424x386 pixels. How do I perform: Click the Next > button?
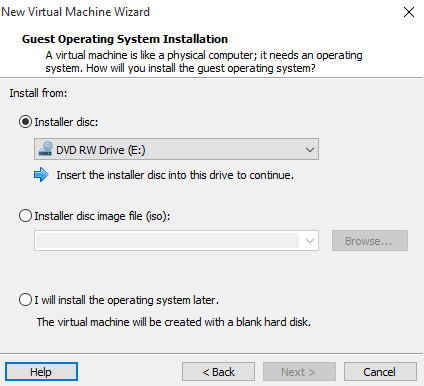(x=299, y=372)
